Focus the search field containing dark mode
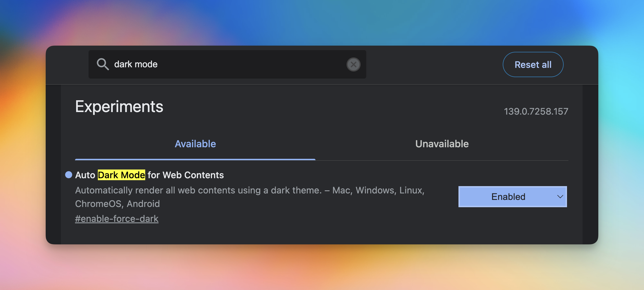644x290 pixels. (x=227, y=64)
